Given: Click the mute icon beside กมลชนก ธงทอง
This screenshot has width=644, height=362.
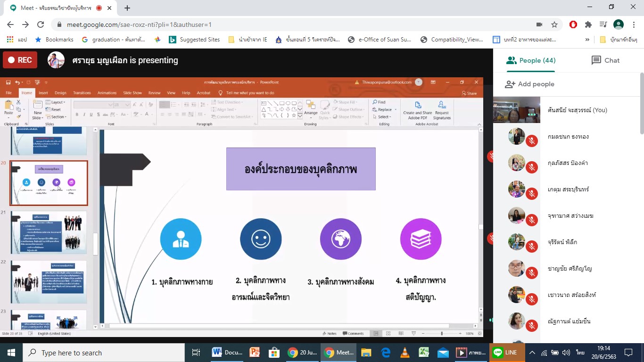Looking at the screenshot, I should (532, 140).
